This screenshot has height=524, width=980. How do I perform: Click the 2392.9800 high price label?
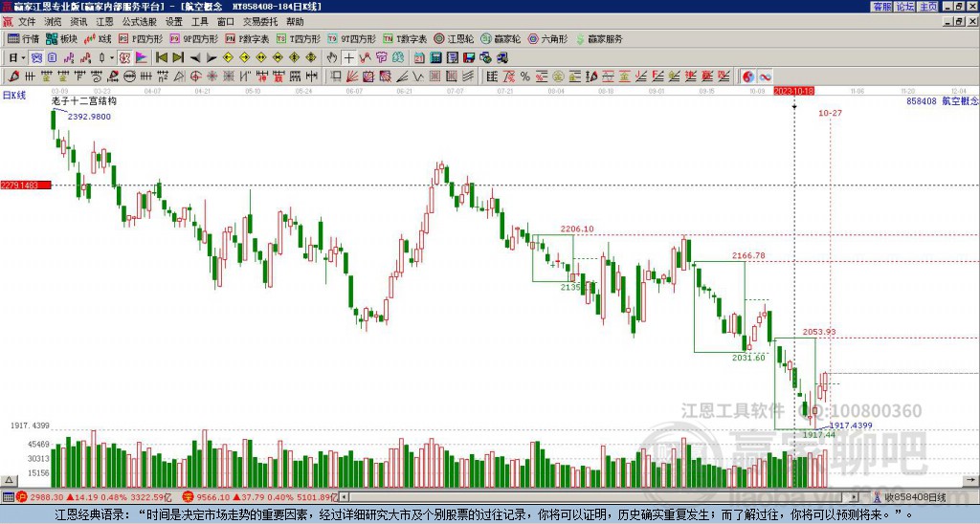[x=89, y=116]
